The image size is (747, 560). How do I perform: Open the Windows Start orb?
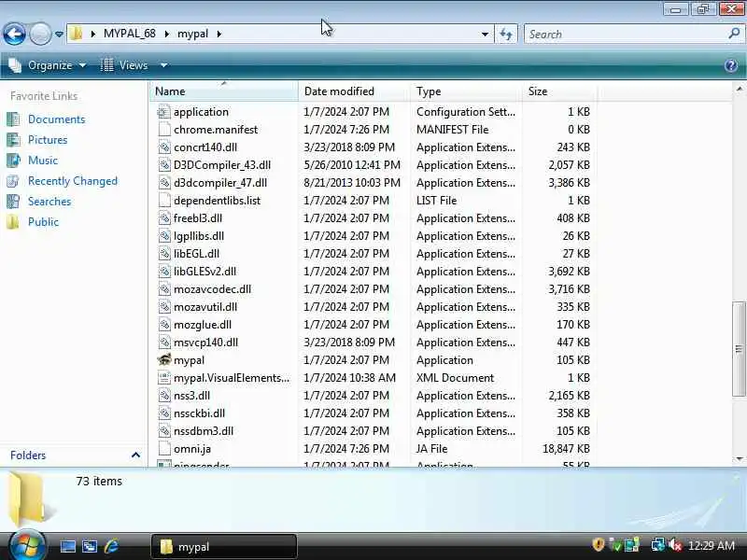(26, 546)
